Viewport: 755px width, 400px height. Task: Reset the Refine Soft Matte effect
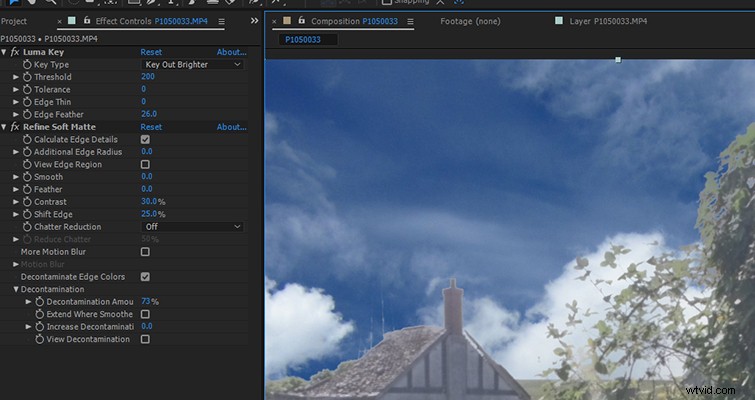(x=151, y=127)
